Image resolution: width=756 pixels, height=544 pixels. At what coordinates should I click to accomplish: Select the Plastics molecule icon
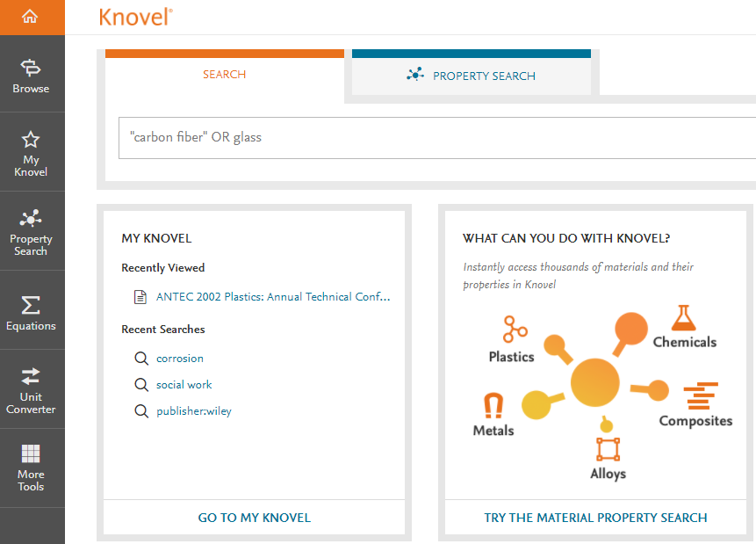[x=515, y=330]
